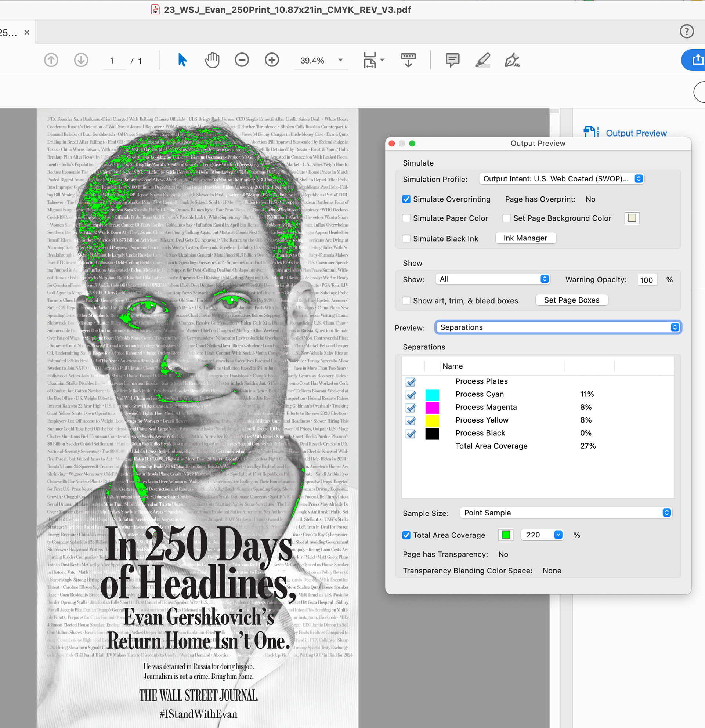Expand the Sample Size dropdown
The width and height of the screenshot is (705, 728).
pyautogui.click(x=566, y=513)
